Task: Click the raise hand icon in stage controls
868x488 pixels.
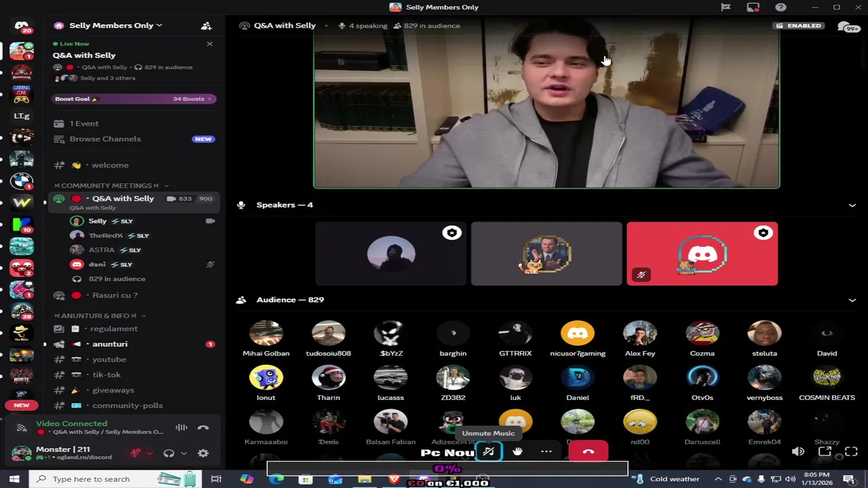Action: [x=517, y=451]
